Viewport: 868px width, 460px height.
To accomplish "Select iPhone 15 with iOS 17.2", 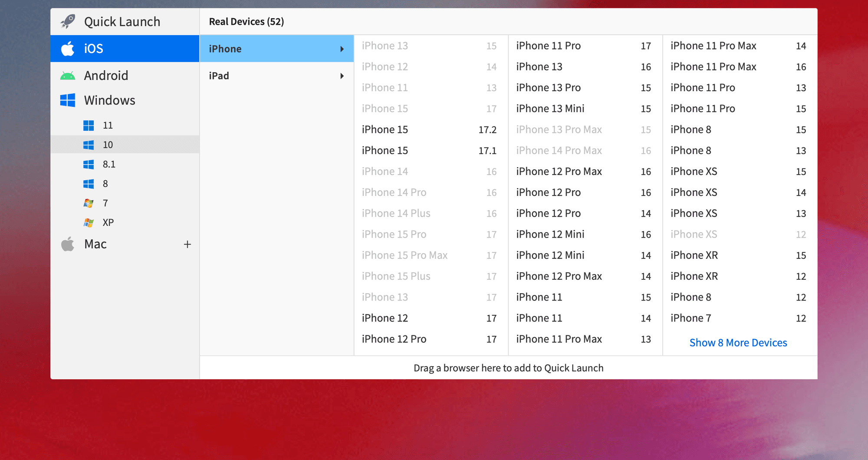I will pos(431,129).
